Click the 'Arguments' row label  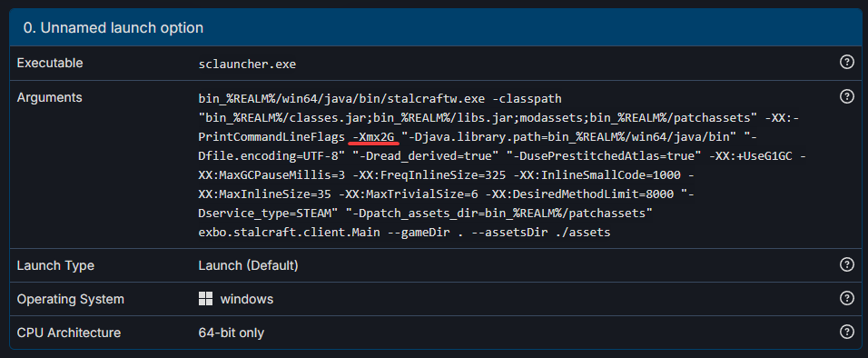pos(49,97)
